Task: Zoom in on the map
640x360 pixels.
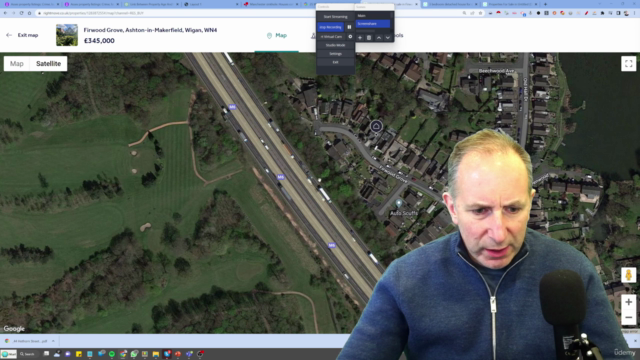Action: (x=629, y=302)
